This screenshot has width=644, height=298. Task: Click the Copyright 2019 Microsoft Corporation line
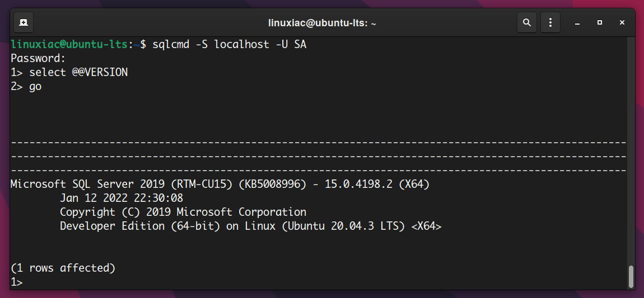click(183, 212)
